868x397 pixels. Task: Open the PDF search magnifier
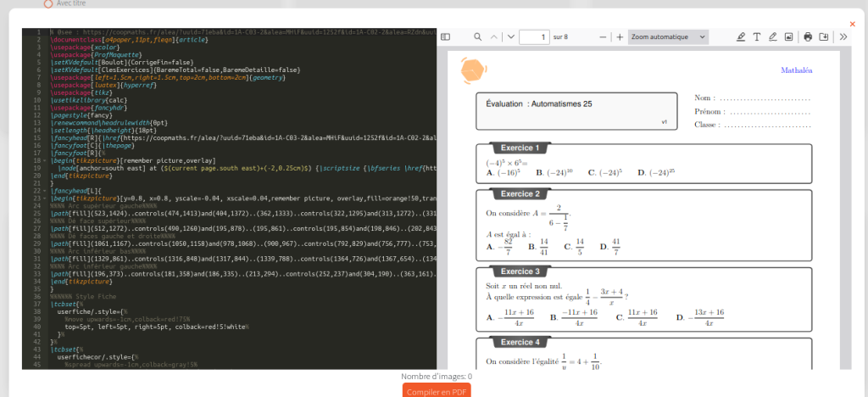tap(478, 37)
